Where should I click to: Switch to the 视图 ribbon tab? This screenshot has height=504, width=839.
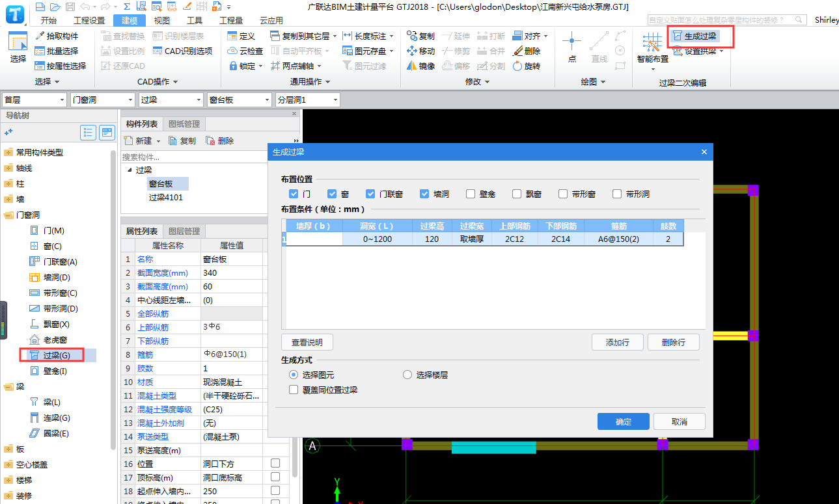click(162, 20)
